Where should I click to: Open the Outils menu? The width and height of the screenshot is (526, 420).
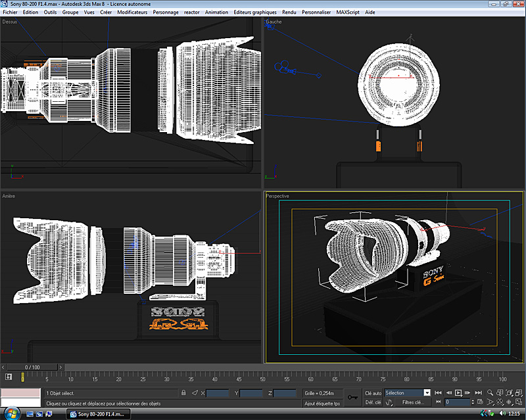tap(50, 12)
